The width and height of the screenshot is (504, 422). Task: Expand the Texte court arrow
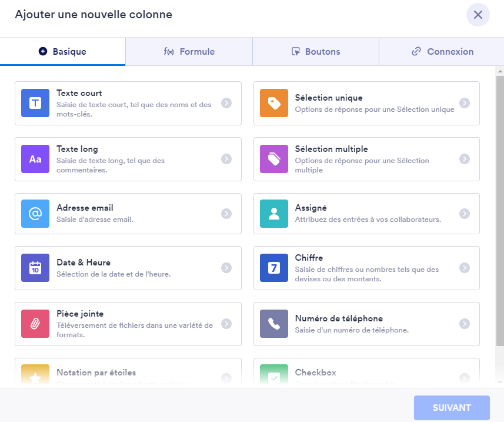tap(226, 103)
